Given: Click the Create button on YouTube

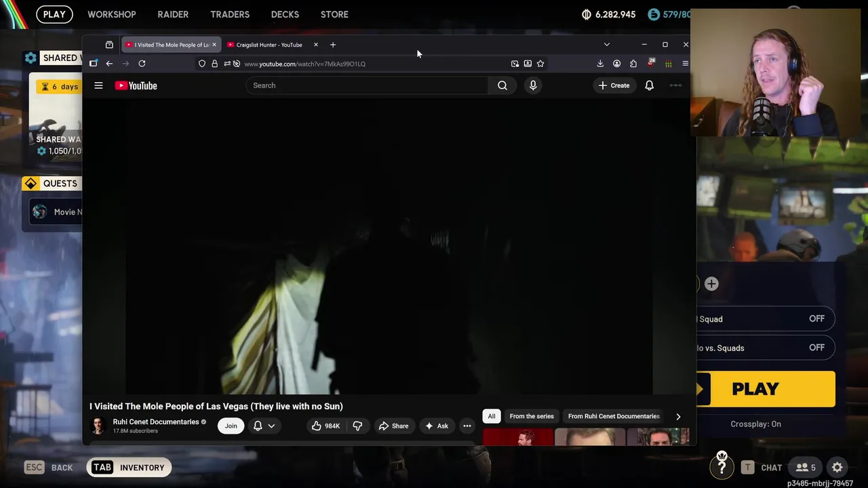Looking at the screenshot, I should [614, 85].
